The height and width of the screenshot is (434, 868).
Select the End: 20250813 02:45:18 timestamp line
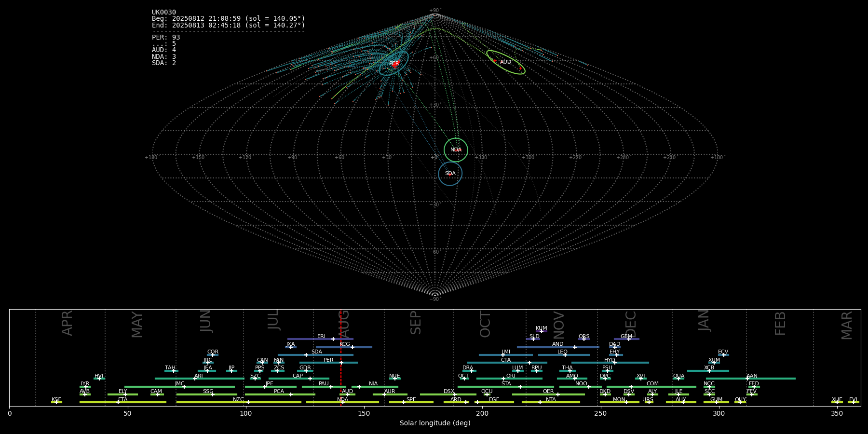click(x=229, y=25)
